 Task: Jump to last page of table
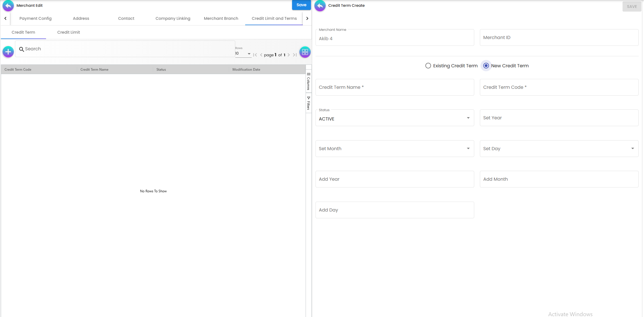[x=295, y=55]
